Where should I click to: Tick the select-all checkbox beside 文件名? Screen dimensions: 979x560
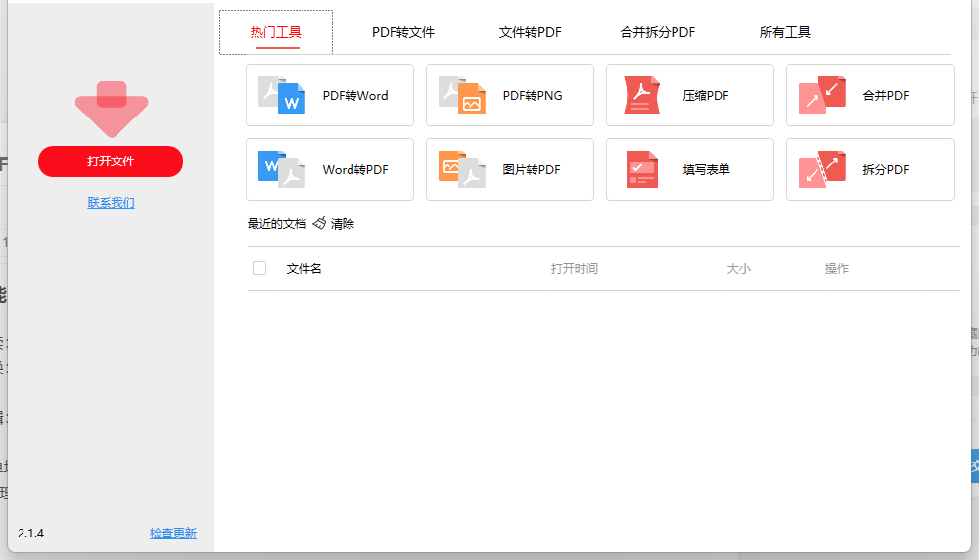click(x=259, y=268)
